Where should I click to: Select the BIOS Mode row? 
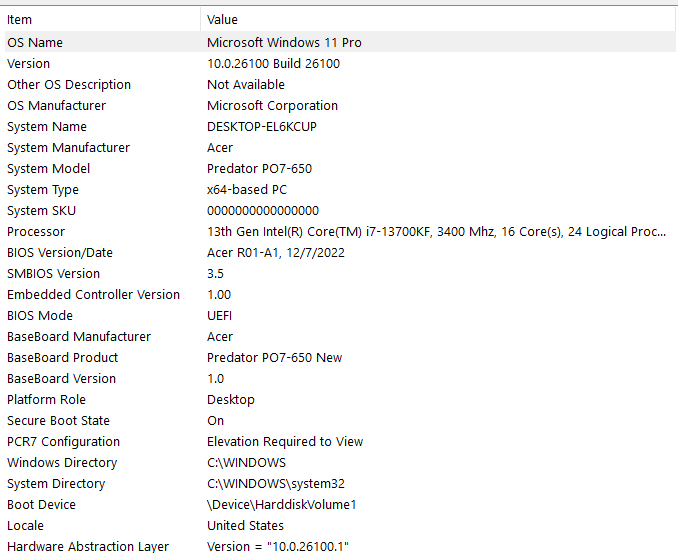(340, 316)
